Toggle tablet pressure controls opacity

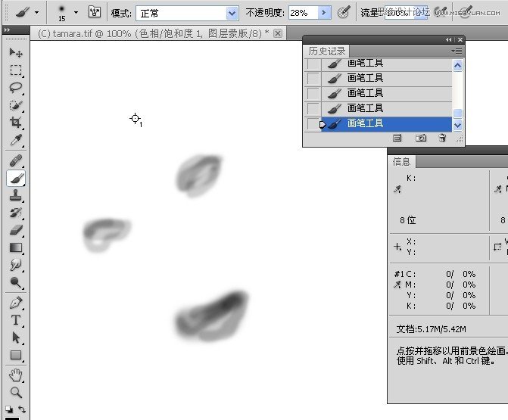[x=344, y=13]
